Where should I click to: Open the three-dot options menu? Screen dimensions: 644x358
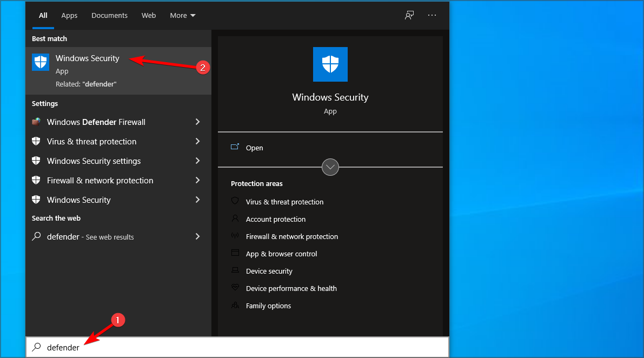pyautogui.click(x=432, y=15)
